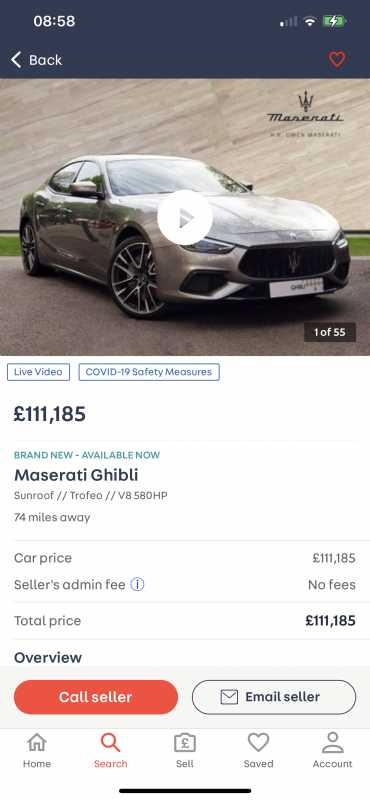370x800 pixels.
Task: Tap the Maserati Ghibli title
Action: (76, 475)
